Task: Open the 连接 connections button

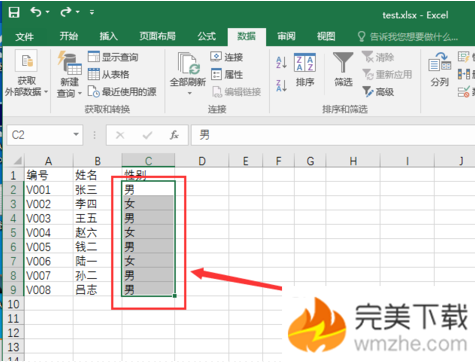Action: tap(227, 57)
